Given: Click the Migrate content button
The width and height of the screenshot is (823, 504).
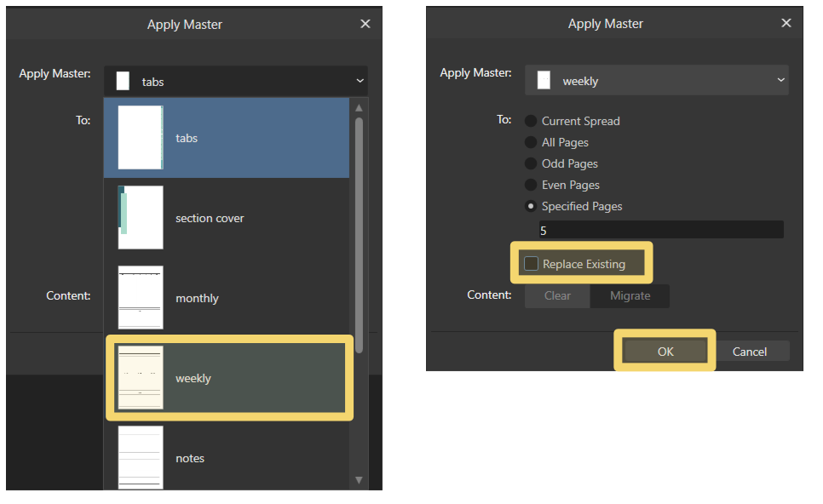Looking at the screenshot, I should coord(630,296).
